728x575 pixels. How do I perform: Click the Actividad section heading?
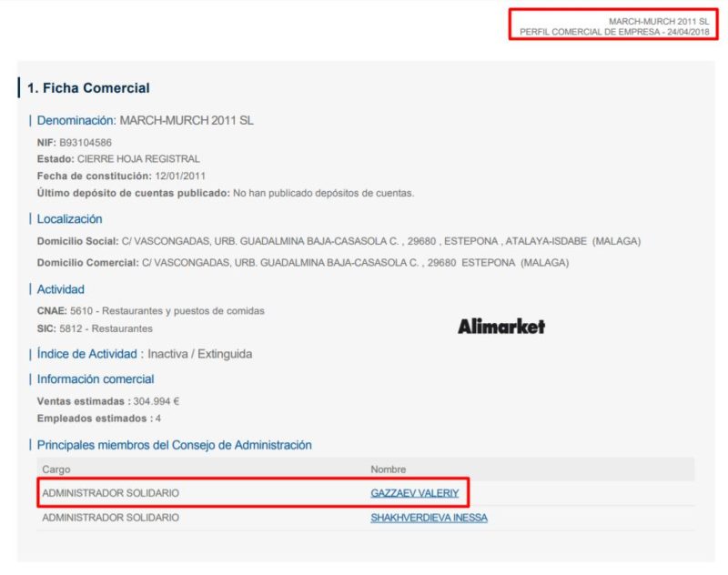pos(61,289)
